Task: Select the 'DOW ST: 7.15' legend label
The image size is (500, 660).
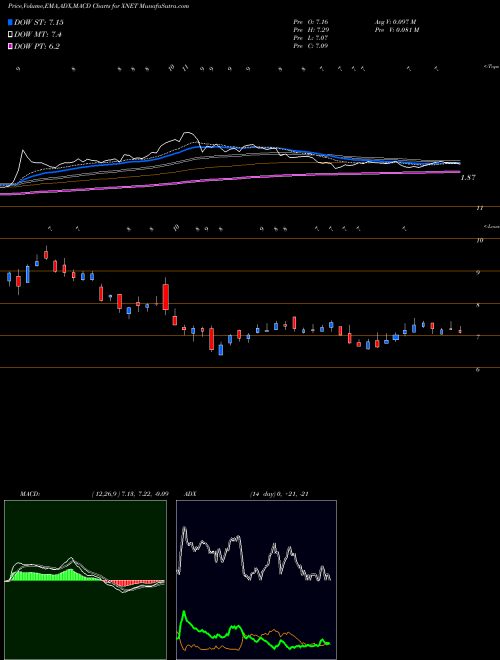Action: tap(39, 22)
